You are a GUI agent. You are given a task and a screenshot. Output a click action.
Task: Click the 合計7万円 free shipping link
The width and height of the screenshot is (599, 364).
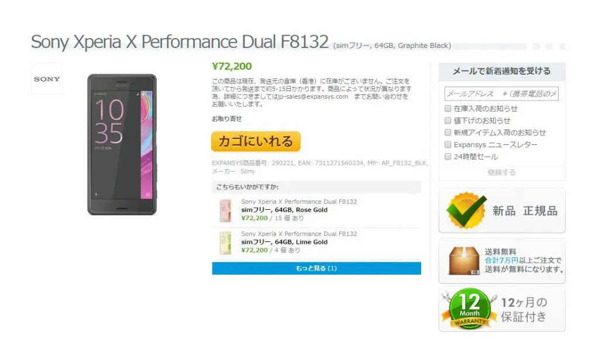tap(501, 260)
